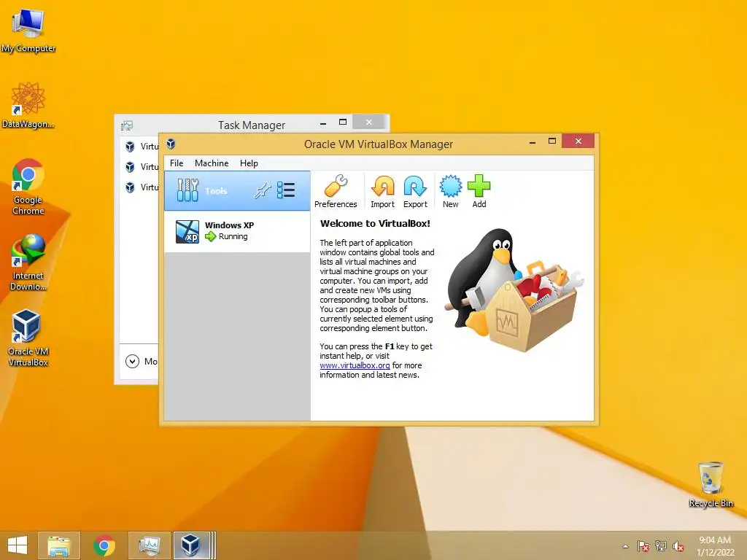Open File Explorer from taskbar
Screen dimensions: 747x560
[59, 545]
